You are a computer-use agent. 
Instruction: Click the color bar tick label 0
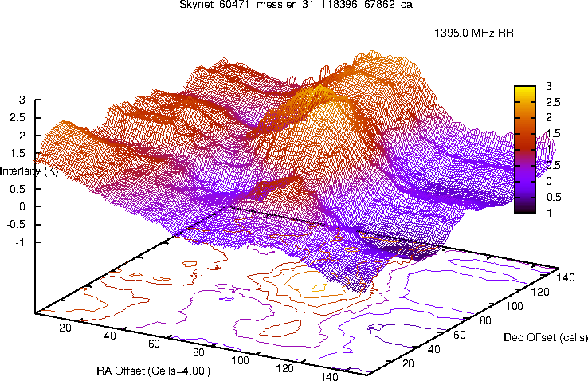[549, 181]
